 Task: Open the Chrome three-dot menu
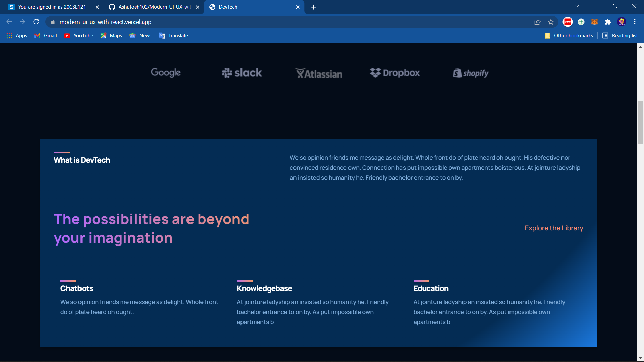(x=635, y=22)
